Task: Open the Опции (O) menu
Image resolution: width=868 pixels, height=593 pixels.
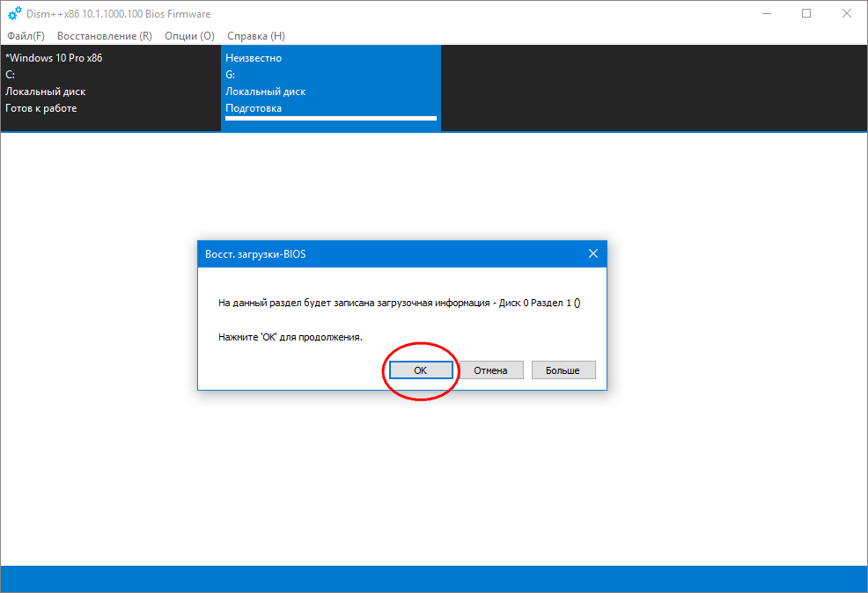Action: pyautogui.click(x=189, y=36)
